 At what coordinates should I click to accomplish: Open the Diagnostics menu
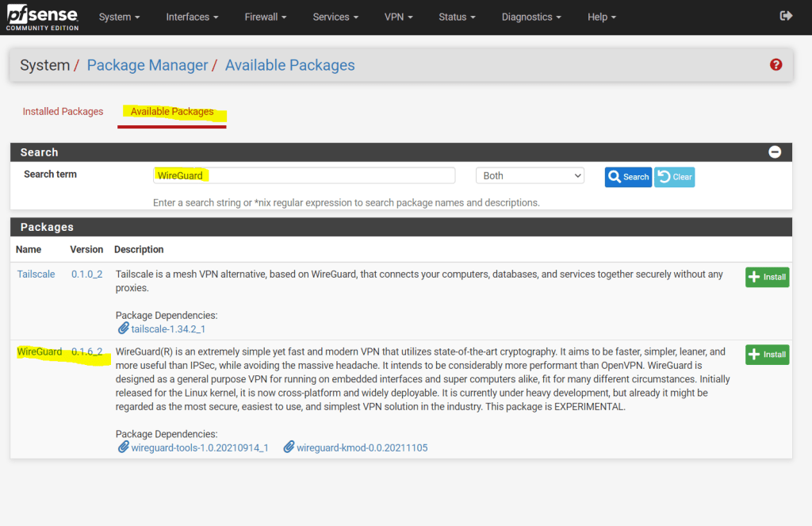click(x=531, y=17)
